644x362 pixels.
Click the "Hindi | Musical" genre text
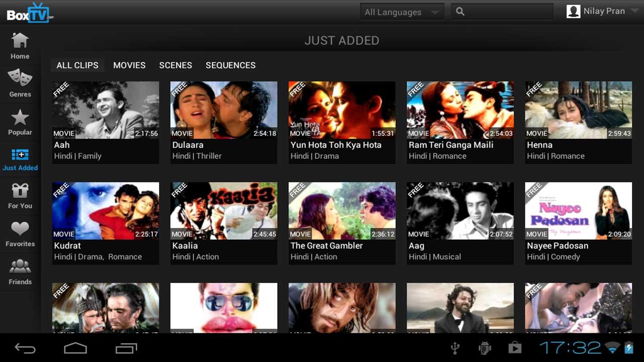(x=435, y=256)
